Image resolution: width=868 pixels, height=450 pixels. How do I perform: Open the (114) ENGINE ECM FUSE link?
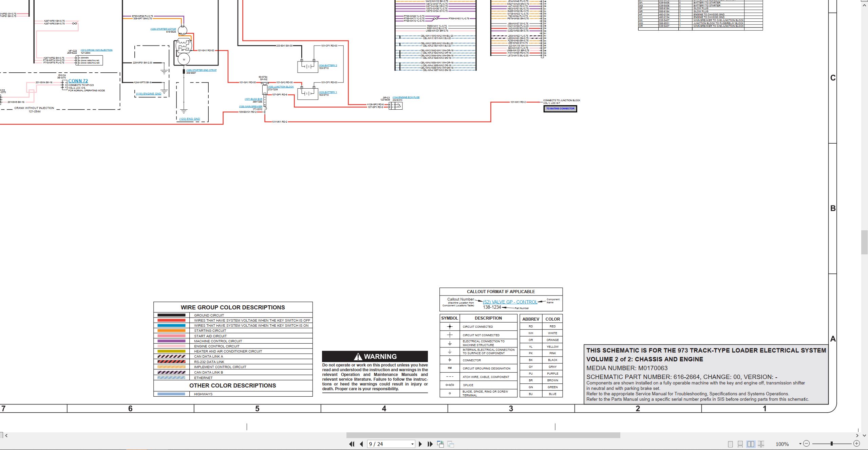coord(406,97)
